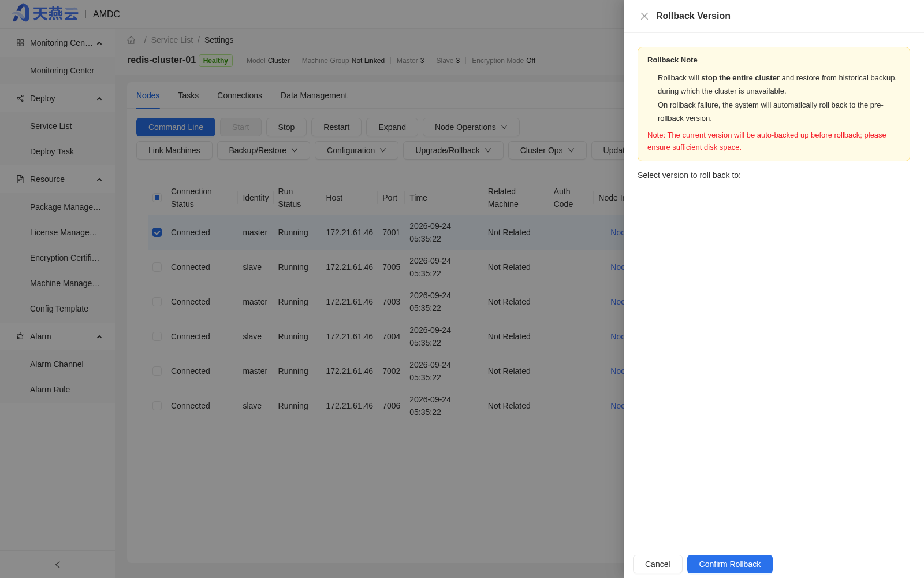Click the Cancel button in drawer

coord(658,564)
